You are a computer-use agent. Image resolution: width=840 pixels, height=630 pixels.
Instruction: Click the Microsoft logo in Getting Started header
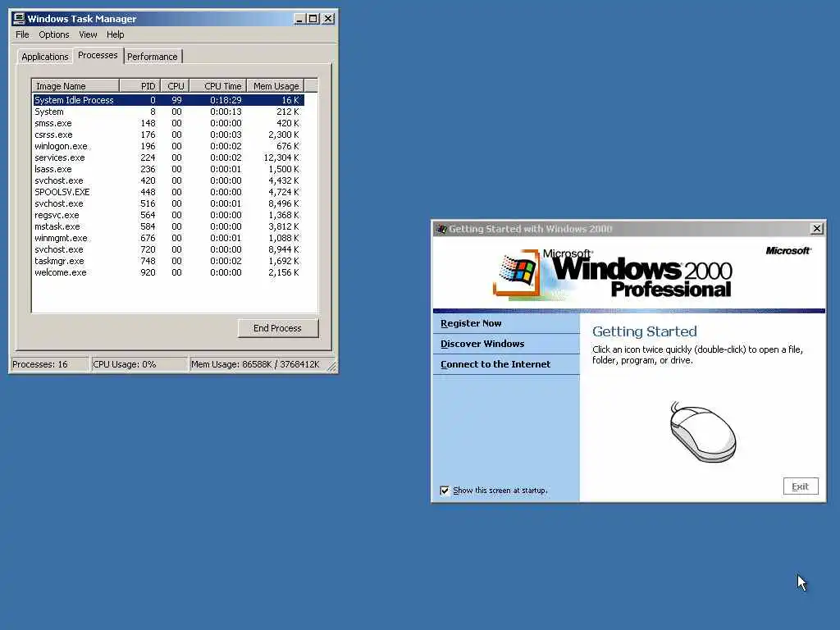(x=788, y=250)
